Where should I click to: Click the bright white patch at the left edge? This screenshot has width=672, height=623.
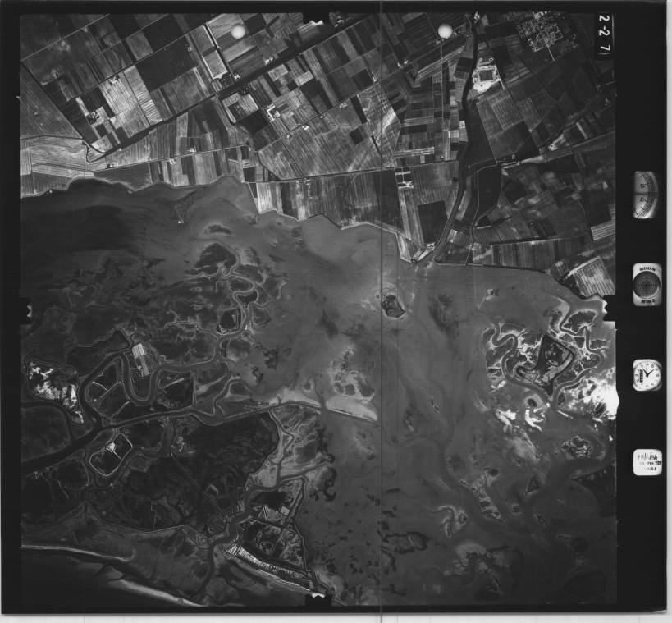point(41,373)
